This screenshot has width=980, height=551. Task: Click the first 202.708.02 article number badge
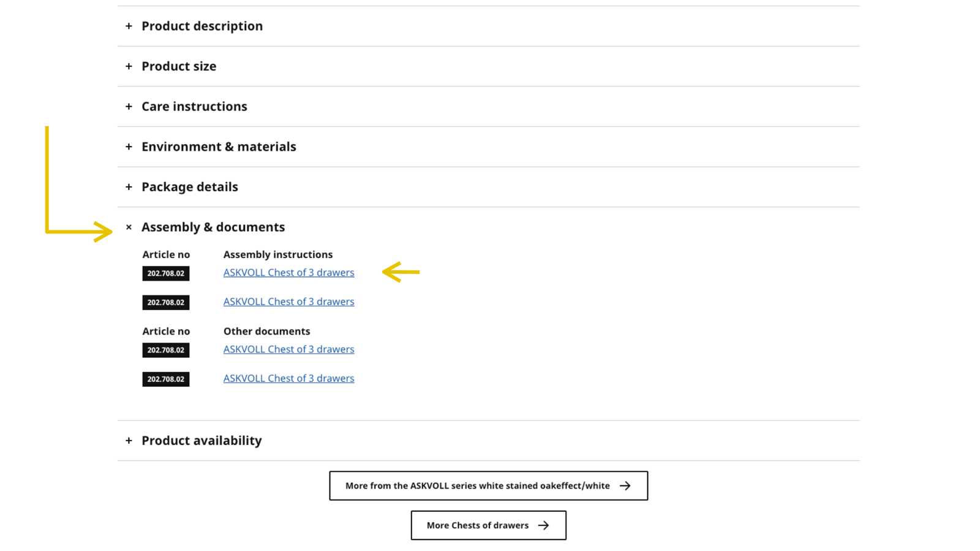point(166,273)
